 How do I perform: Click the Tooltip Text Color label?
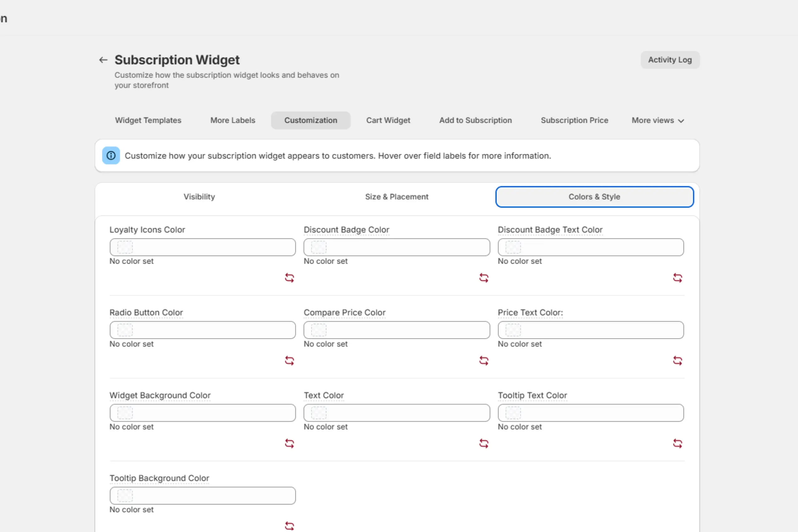click(532, 395)
